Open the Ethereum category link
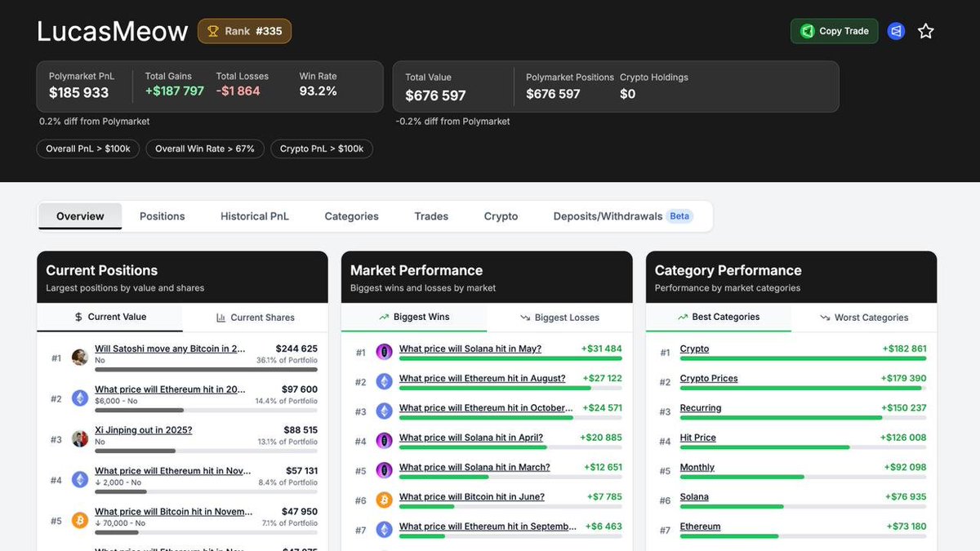 [701, 527]
